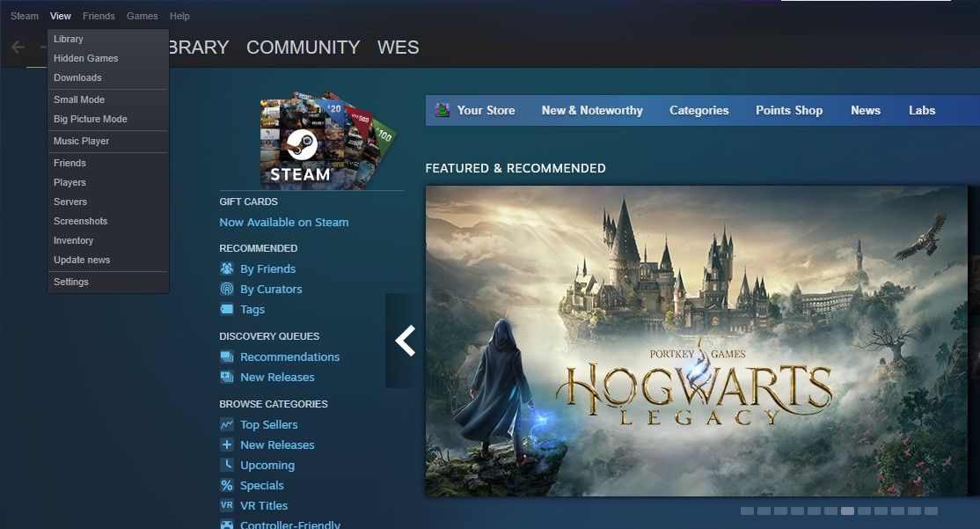Image resolution: width=980 pixels, height=529 pixels.
Task: Open the WES profile section
Action: (x=399, y=48)
